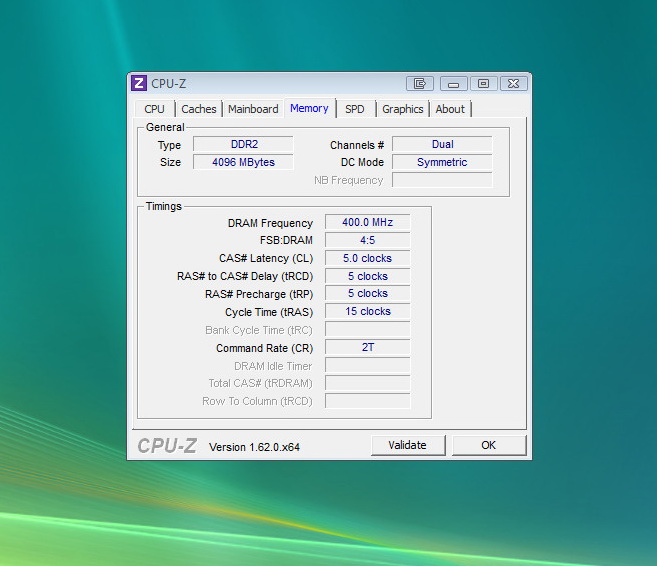The width and height of the screenshot is (657, 566).
Task: Click the 15 clocks tRAS value
Action: (367, 312)
